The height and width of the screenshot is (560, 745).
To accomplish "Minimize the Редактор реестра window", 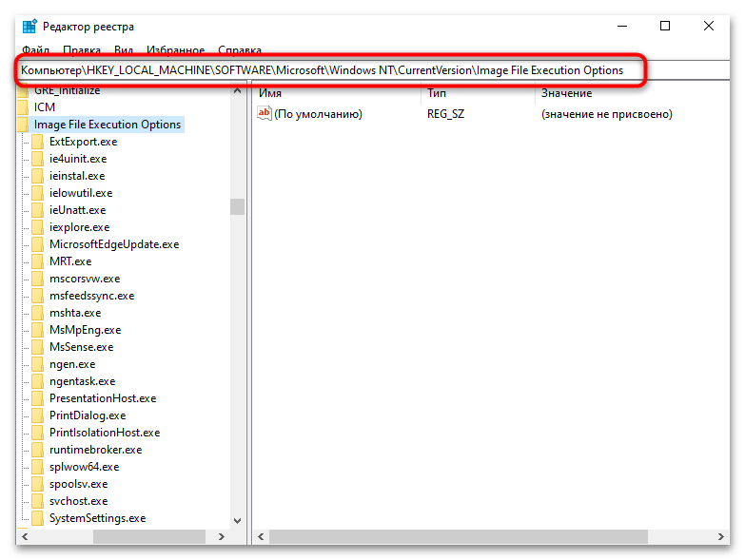I will coord(622,26).
